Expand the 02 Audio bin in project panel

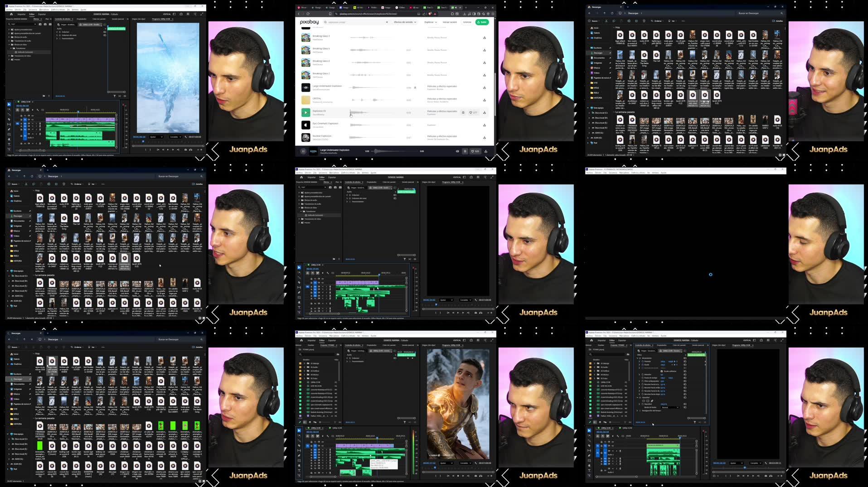tap(304, 367)
